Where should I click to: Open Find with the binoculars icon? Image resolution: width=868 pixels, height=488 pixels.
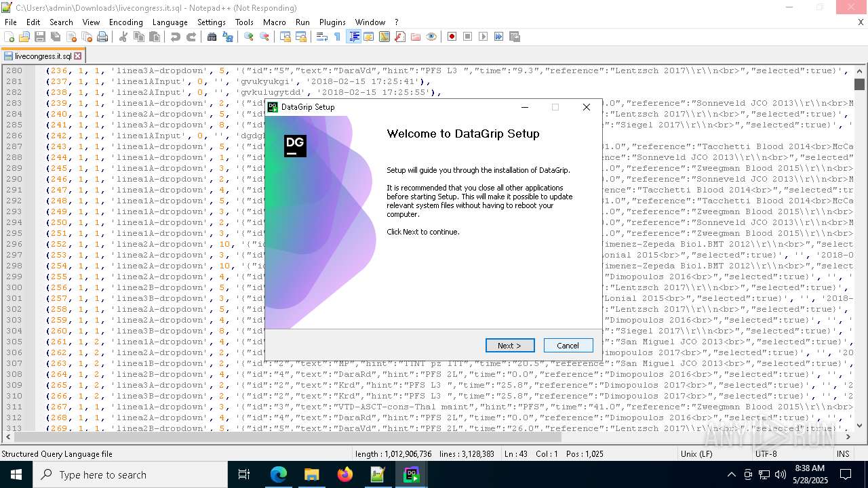coord(212,37)
